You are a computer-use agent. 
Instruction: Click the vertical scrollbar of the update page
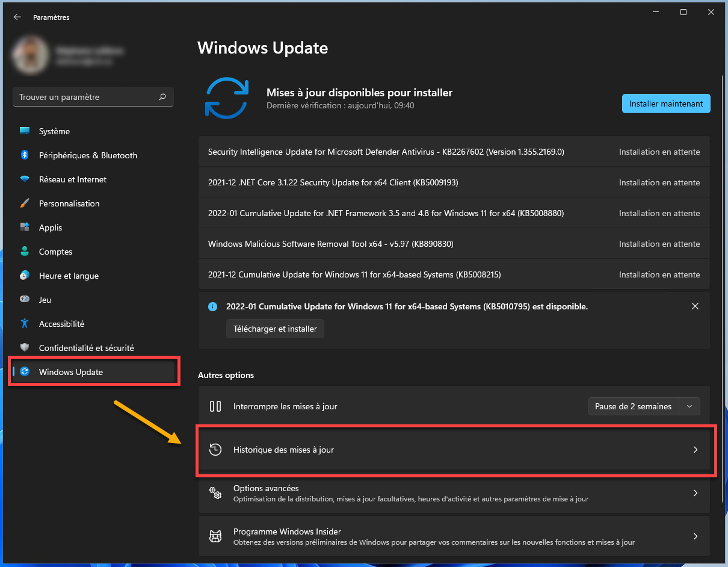(723, 289)
